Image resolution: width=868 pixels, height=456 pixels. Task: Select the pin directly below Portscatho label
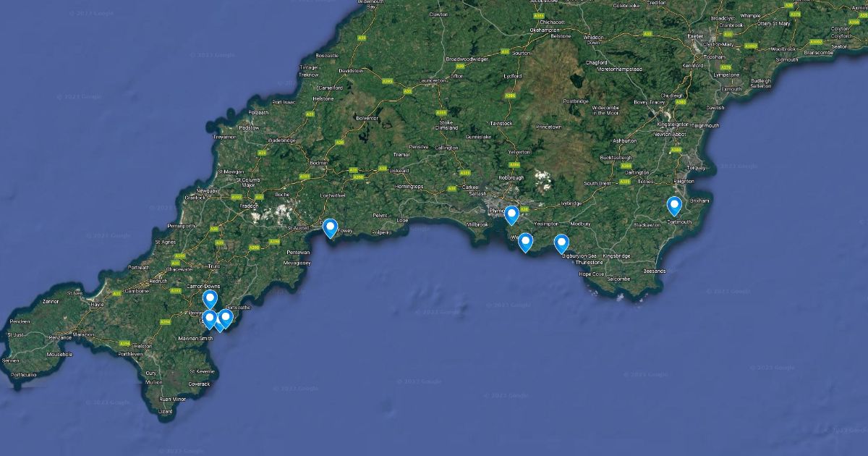(x=225, y=319)
